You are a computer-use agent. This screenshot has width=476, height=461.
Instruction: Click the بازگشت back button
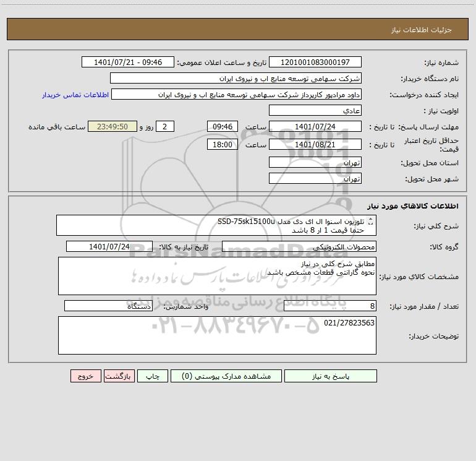coord(119,376)
